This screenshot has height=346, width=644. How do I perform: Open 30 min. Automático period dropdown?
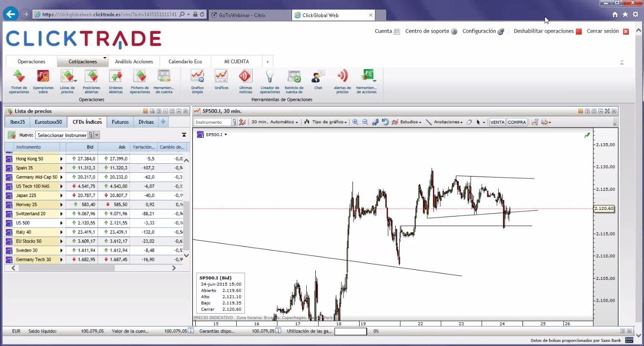(x=275, y=122)
